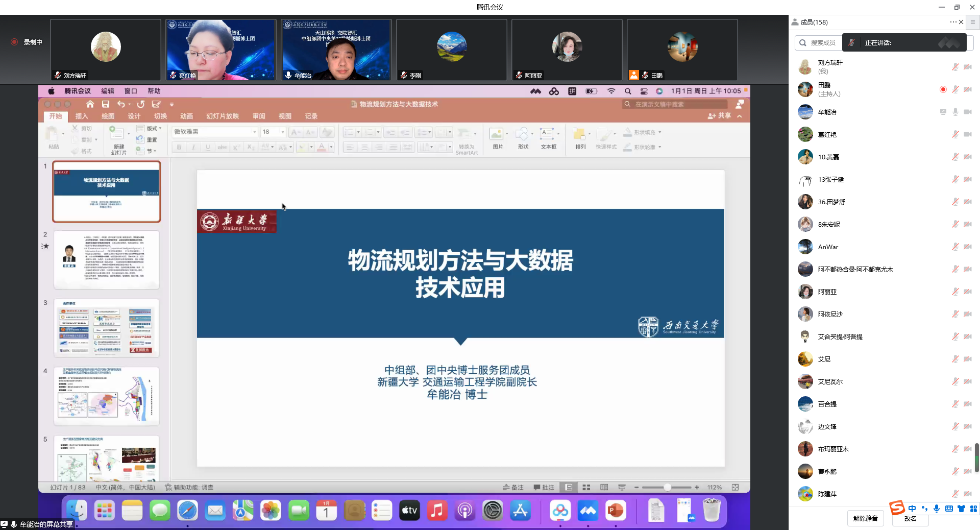Select slide 3 thumbnail in slide panel

106,328
